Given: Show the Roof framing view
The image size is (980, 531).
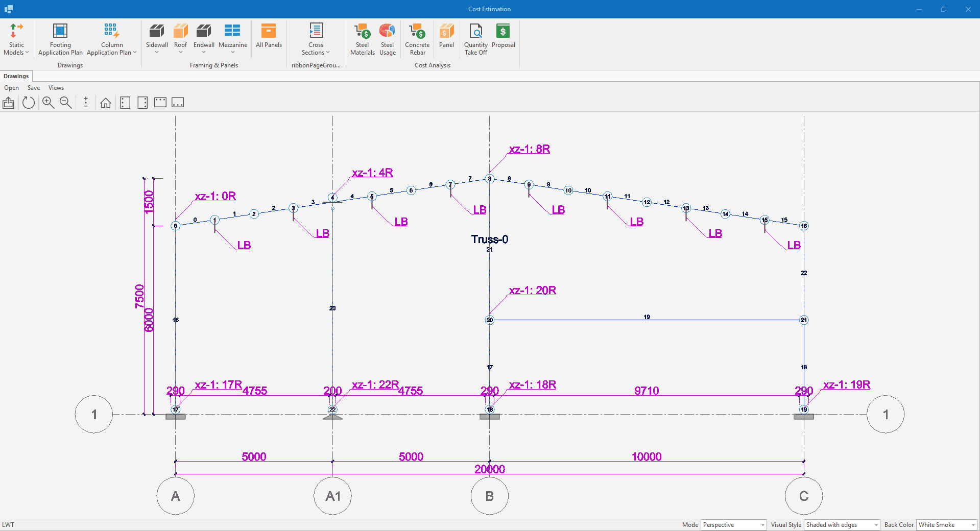Looking at the screenshot, I should [x=180, y=36].
